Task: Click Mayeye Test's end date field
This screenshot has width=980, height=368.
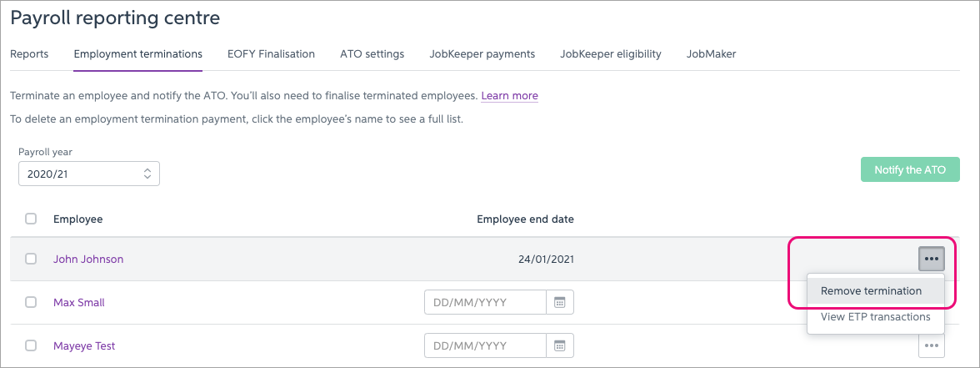Action: click(485, 345)
